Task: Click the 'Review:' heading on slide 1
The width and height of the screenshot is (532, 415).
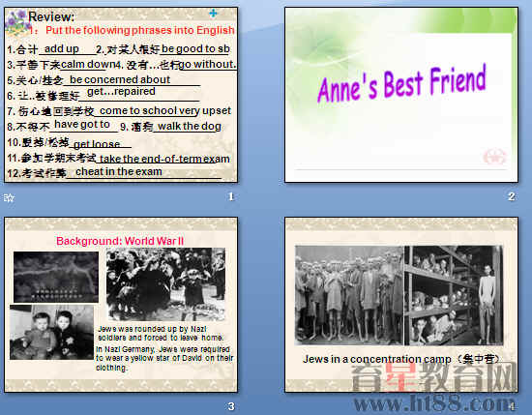Action: coord(51,16)
